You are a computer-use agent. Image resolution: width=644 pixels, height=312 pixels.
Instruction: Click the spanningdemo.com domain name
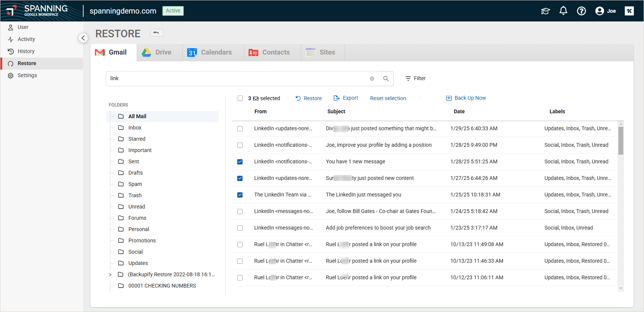point(123,11)
